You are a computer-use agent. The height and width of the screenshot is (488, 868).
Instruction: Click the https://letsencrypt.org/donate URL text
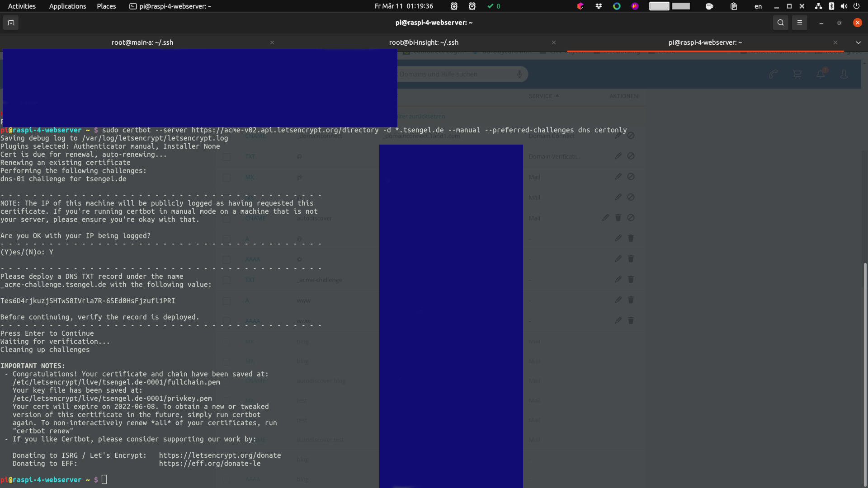point(220,455)
